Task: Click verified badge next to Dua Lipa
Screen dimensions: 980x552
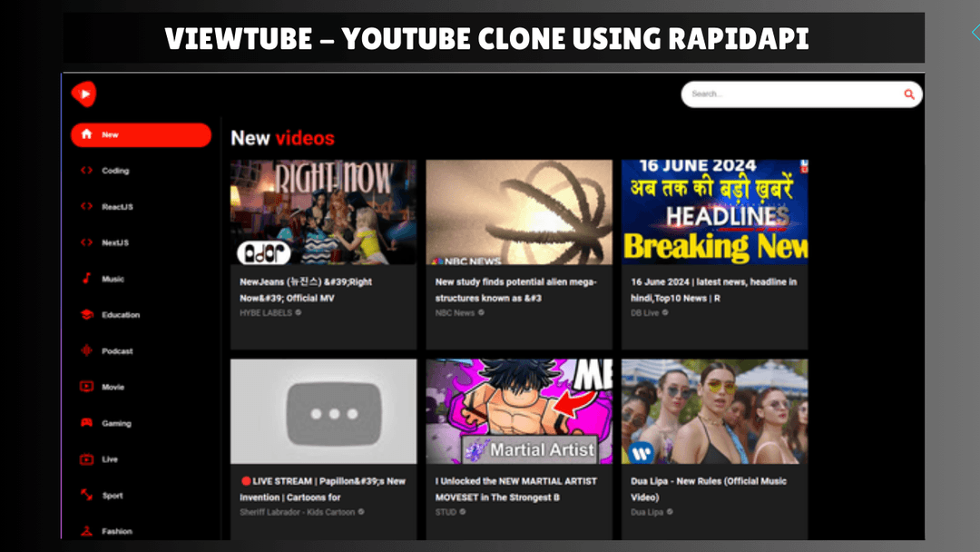Action: [670, 512]
